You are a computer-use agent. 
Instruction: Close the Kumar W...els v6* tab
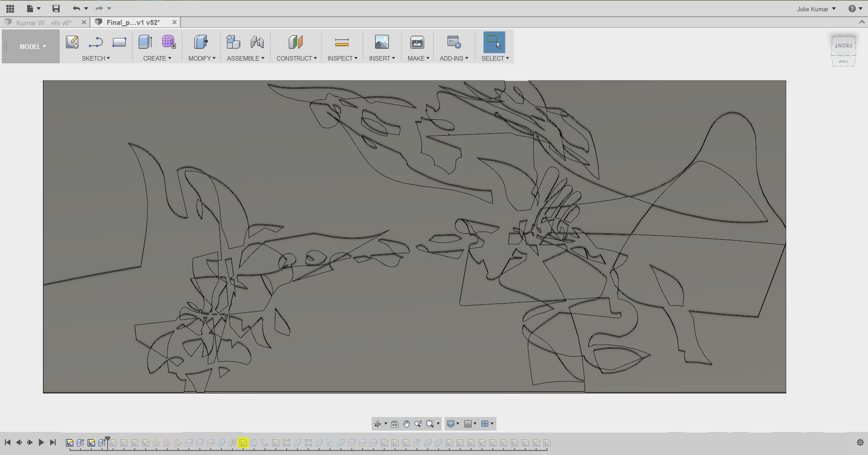coord(84,22)
